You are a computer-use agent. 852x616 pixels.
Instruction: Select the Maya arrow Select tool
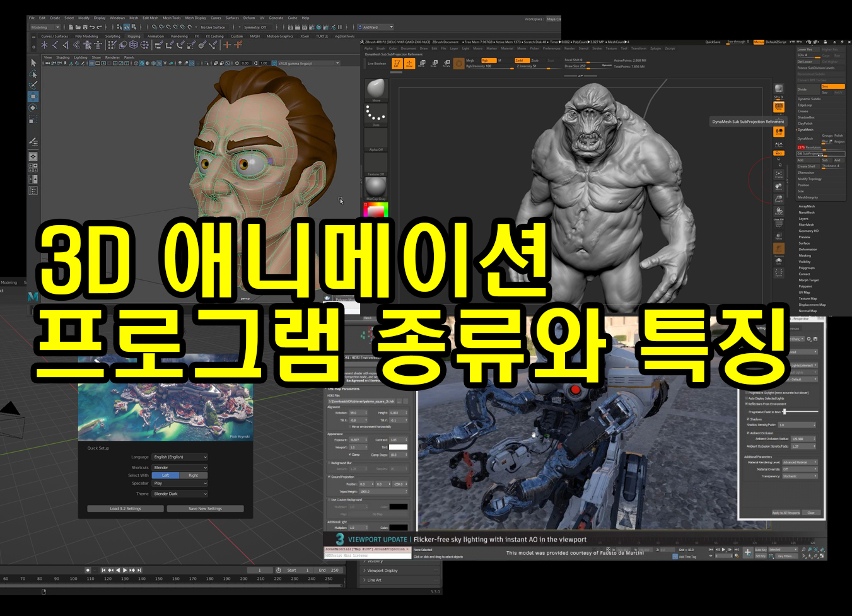click(x=33, y=62)
